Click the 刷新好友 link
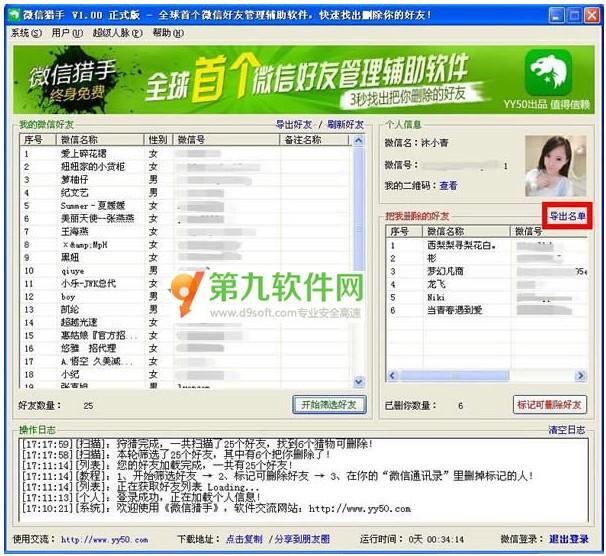This screenshot has height=556, width=606. click(346, 125)
